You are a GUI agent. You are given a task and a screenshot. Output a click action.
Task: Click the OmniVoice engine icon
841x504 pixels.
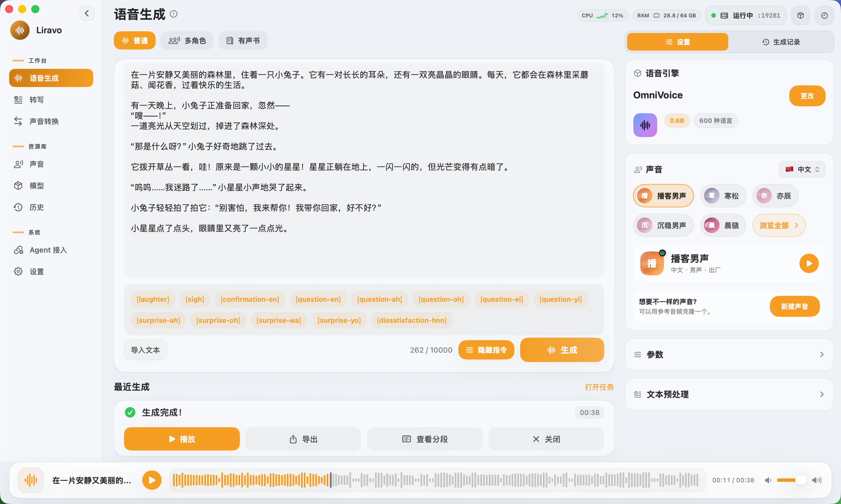click(645, 125)
